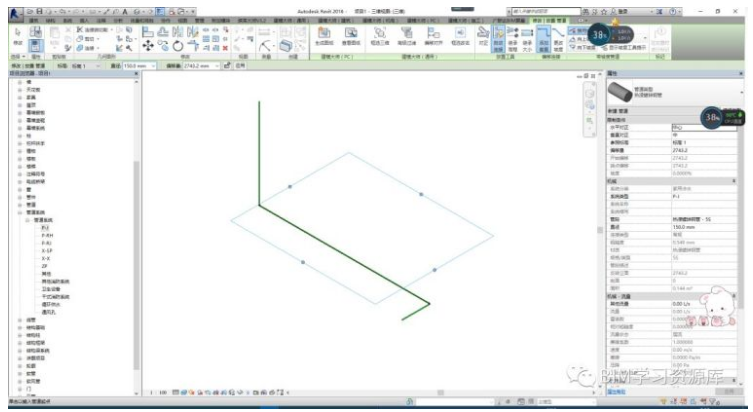The width and height of the screenshot is (753, 412).
Task: Click the Apply button on options bar
Action: pyautogui.click(x=241, y=65)
